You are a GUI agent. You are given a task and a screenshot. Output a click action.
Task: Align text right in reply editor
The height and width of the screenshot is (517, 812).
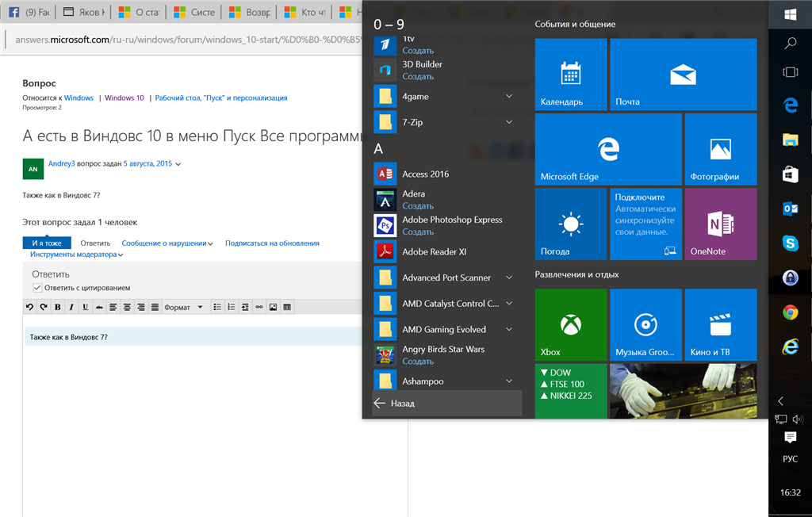[141, 307]
